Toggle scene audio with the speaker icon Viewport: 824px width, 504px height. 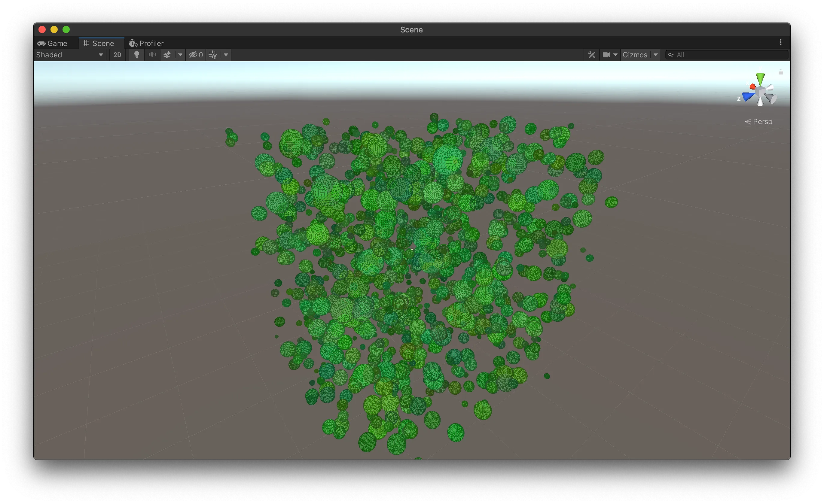(152, 55)
